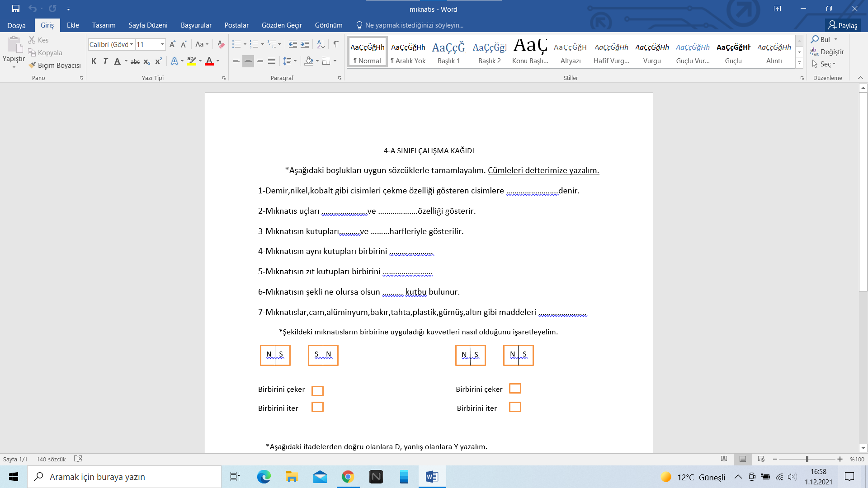Screen dimensions: 868x488
Task: Switch to Web Layout view in the status bar
Action: [761, 459]
